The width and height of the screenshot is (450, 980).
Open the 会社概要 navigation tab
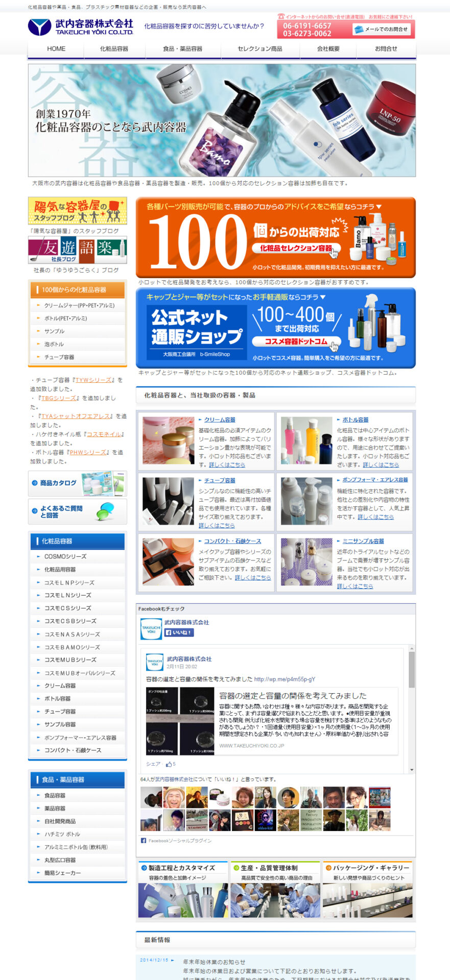[x=328, y=49]
